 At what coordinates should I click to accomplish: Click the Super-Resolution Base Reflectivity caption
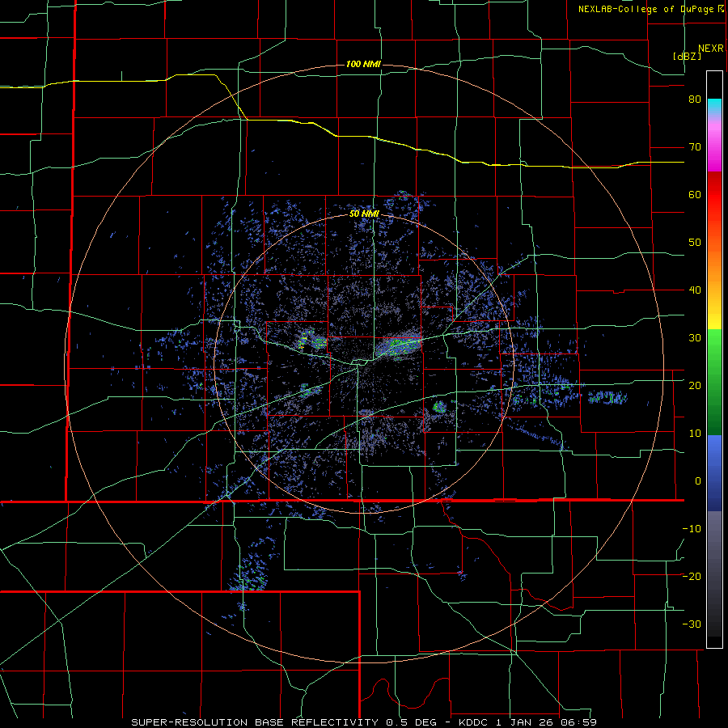coord(363,722)
